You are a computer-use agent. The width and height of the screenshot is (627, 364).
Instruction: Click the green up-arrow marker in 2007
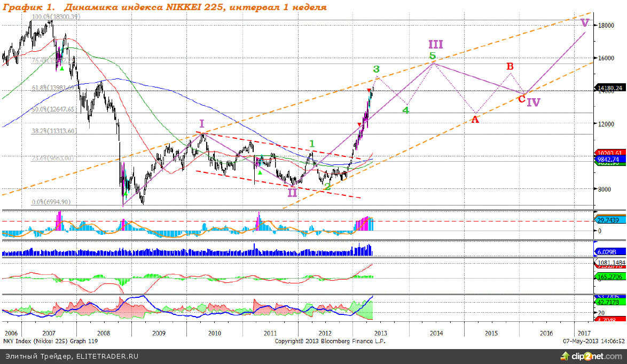pyautogui.click(x=62, y=68)
